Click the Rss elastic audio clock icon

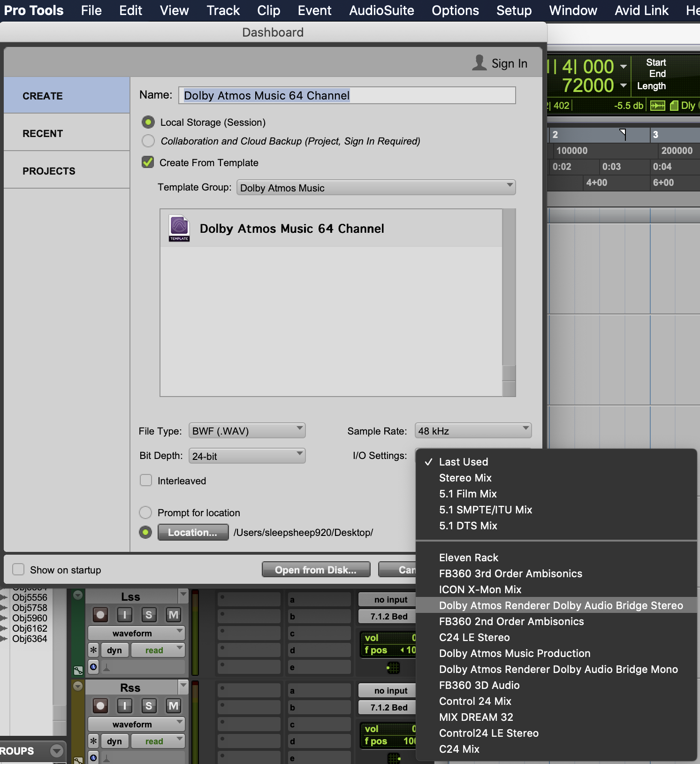[93, 757]
